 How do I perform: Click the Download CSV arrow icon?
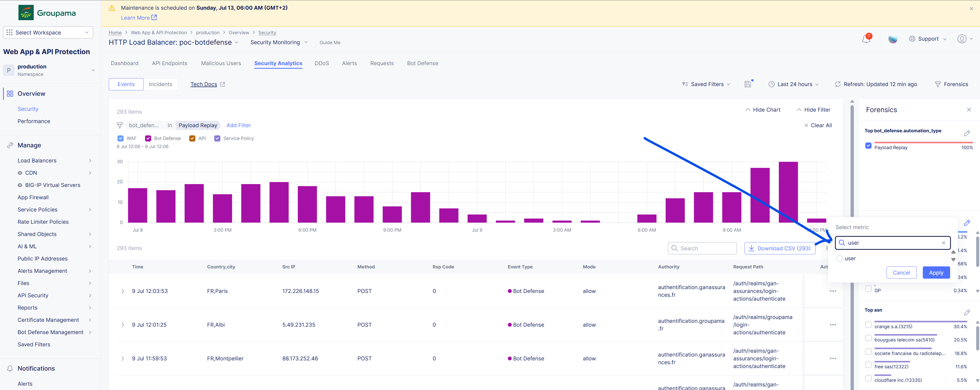click(x=751, y=248)
